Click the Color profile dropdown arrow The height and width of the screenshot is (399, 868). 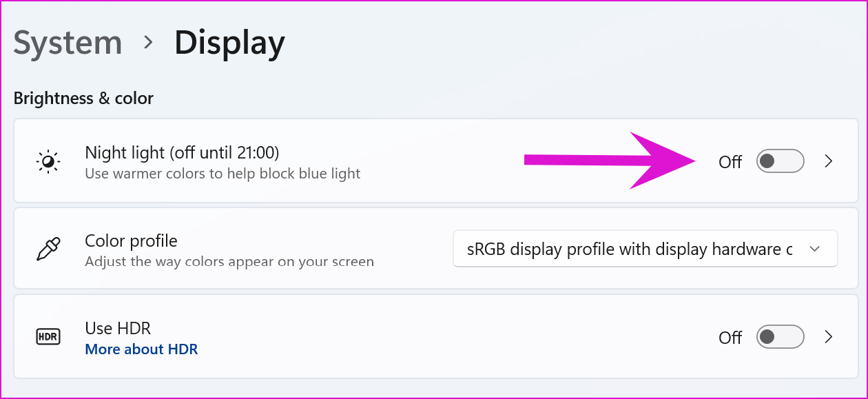click(x=815, y=249)
